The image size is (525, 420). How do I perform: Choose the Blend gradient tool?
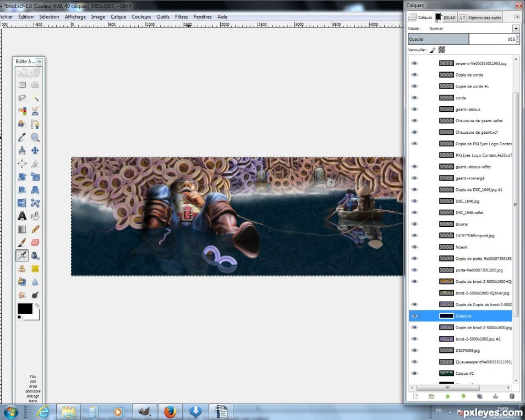tap(22, 229)
